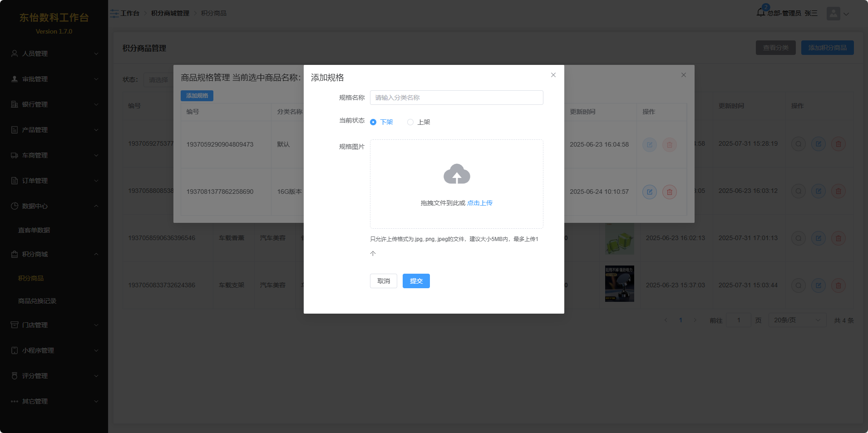Click the 取消 button
Viewport: 868px width, 433px height.
[383, 281]
